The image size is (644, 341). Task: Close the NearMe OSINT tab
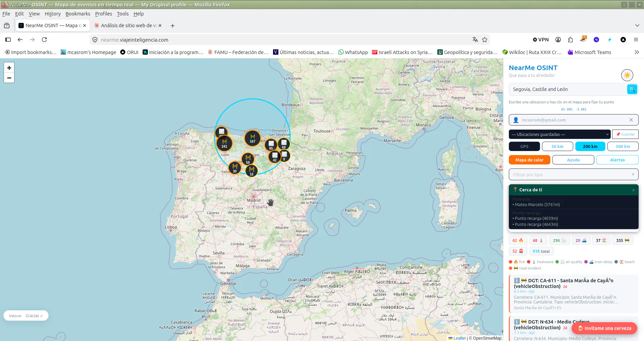click(x=85, y=26)
